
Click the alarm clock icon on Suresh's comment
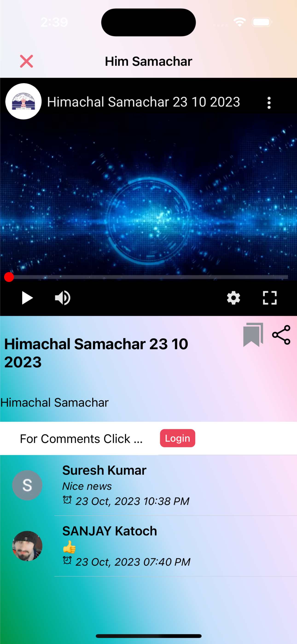point(67,500)
